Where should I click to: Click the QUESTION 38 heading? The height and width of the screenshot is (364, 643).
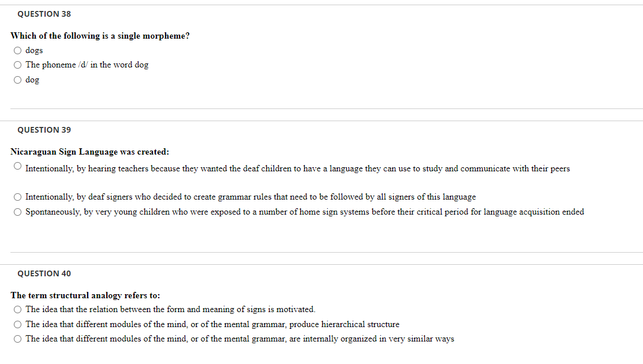click(x=44, y=14)
